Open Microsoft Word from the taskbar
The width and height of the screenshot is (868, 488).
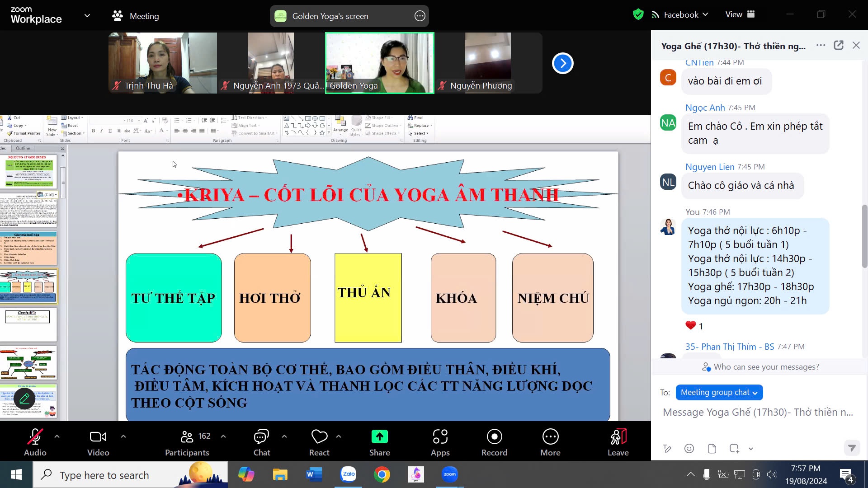pyautogui.click(x=314, y=474)
